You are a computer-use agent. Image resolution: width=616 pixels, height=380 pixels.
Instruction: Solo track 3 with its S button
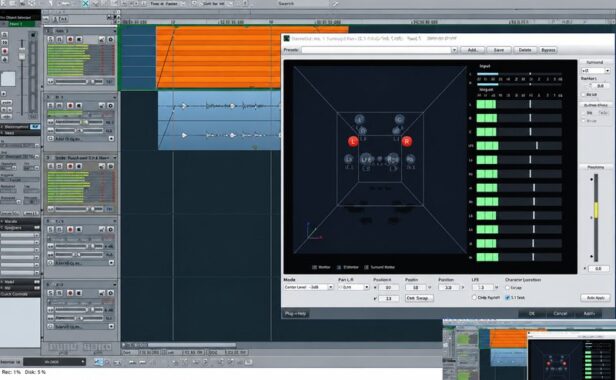[51, 166]
